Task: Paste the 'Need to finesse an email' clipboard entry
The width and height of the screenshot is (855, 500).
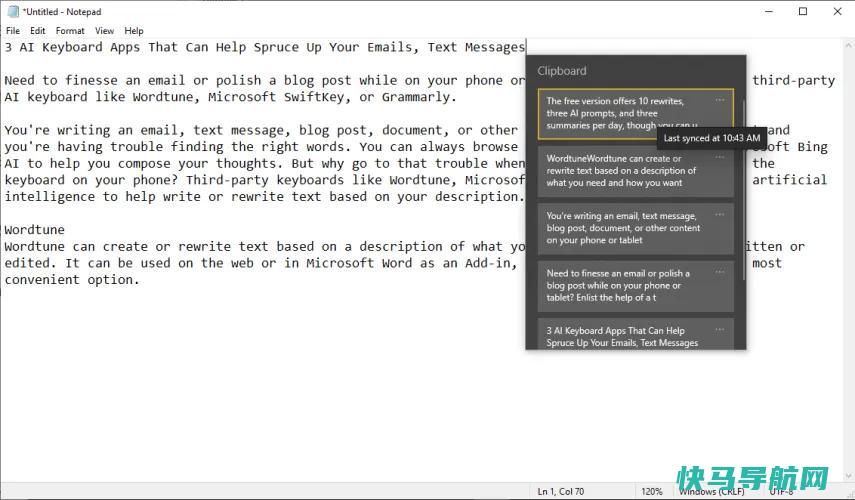Action: (x=635, y=286)
